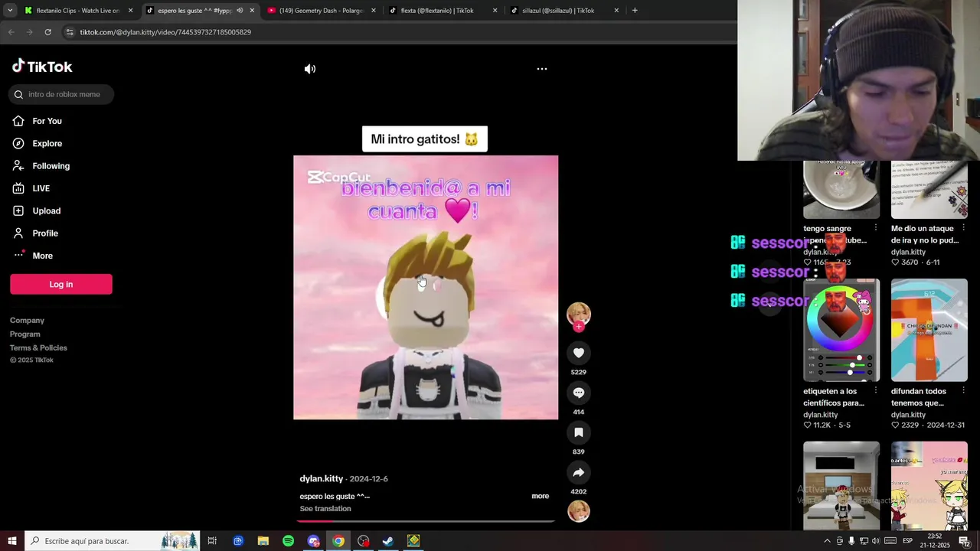The image size is (980, 551).
Task: Click TikTok search field
Action: [61, 94]
